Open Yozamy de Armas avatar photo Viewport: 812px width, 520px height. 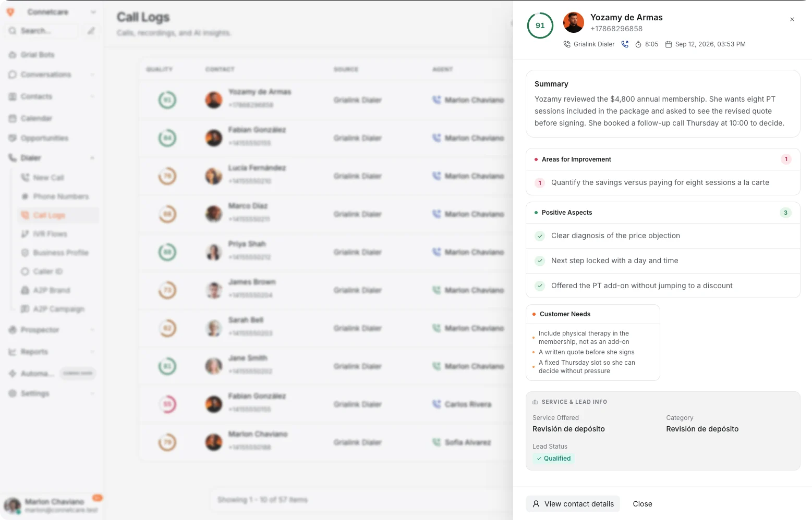[x=574, y=22]
